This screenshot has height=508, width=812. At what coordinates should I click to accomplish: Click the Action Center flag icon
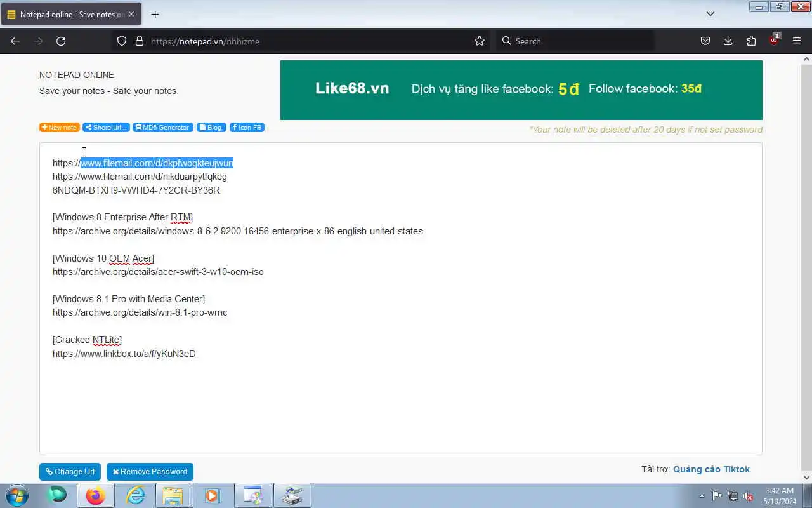click(x=717, y=496)
